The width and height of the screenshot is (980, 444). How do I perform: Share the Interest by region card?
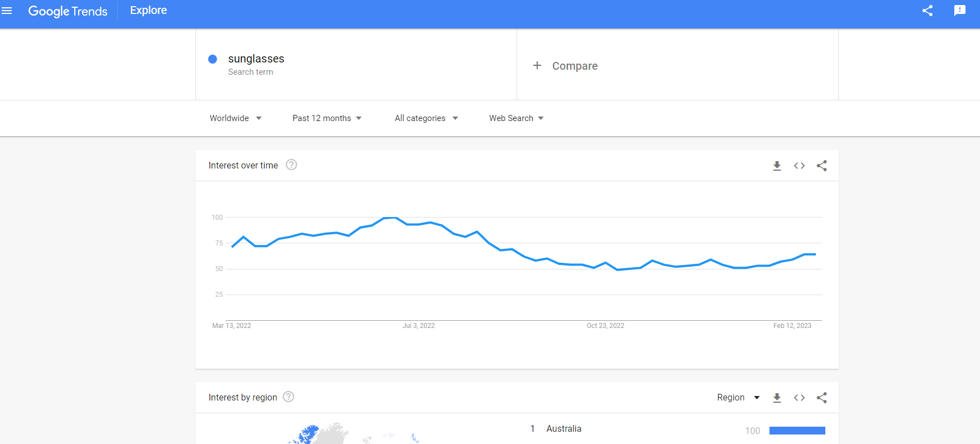click(821, 398)
